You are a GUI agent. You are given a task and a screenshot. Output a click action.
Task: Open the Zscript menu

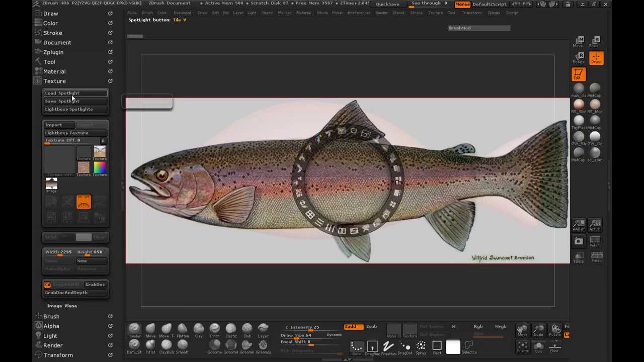pos(512,13)
